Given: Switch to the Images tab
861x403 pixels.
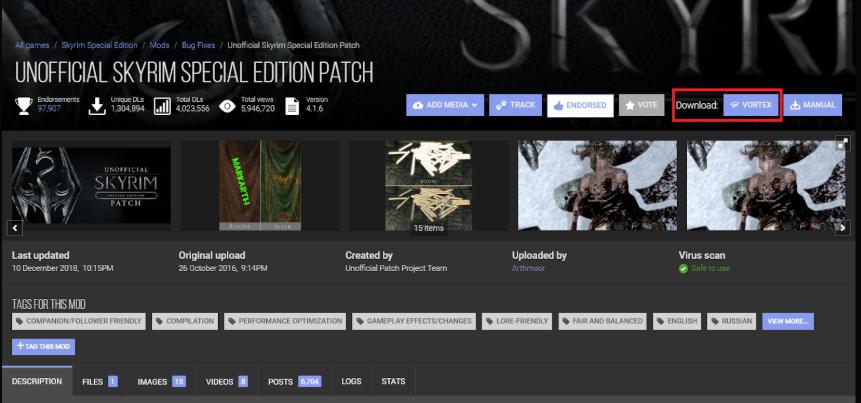Looking at the screenshot, I should pos(162,381).
